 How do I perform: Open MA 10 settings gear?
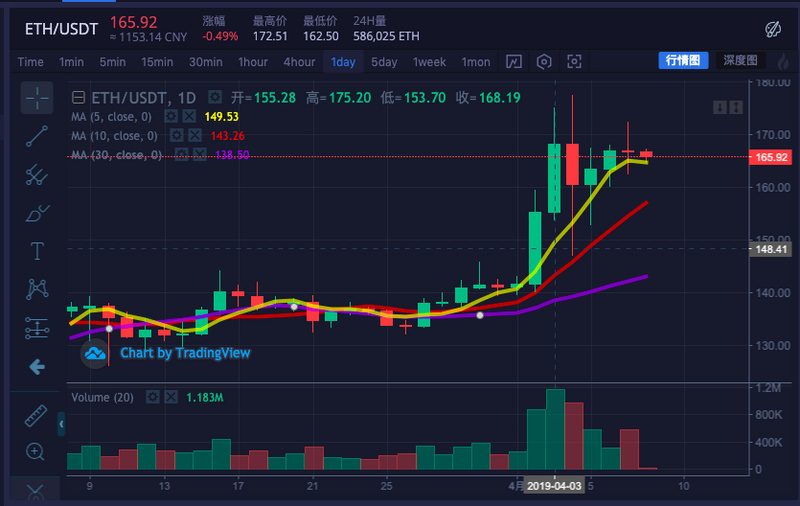click(x=177, y=136)
